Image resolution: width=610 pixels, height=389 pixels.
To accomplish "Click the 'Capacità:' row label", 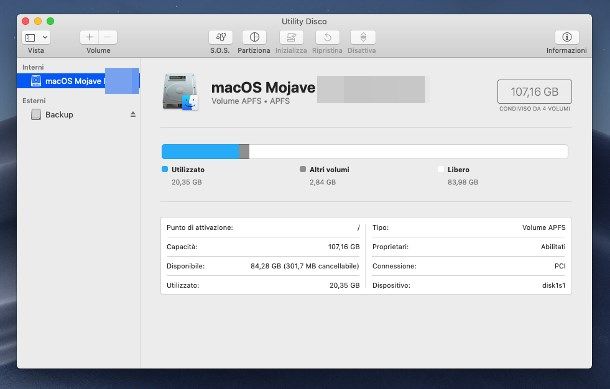I will pyautogui.click(x=182, y=247).
